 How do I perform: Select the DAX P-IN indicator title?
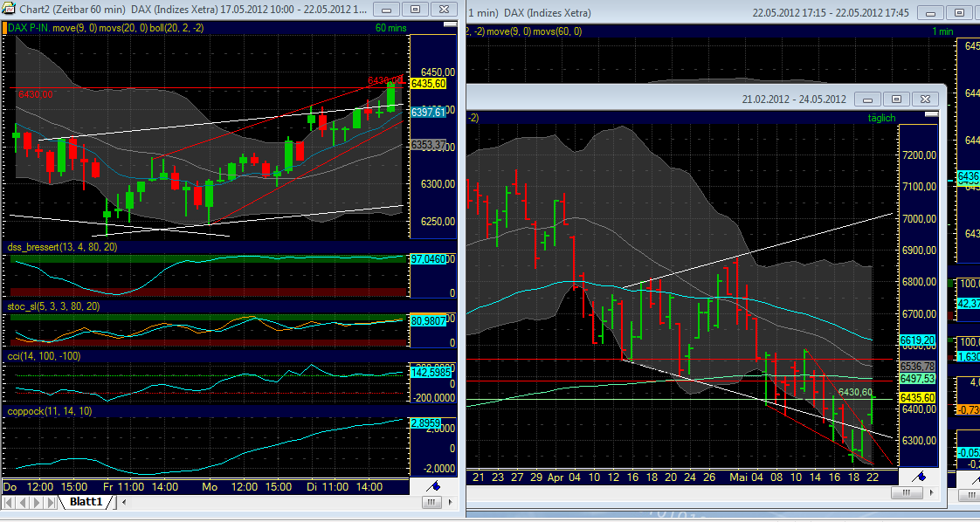29,28
